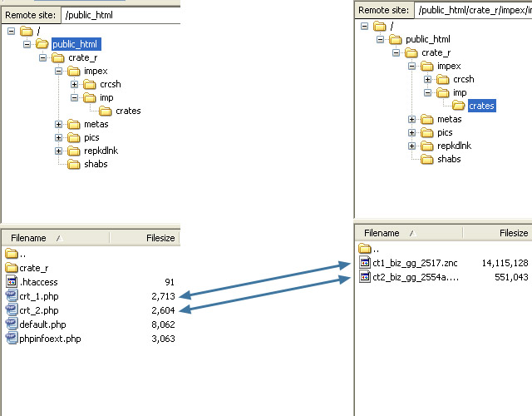Click the crt_1.php file icon

tap(12, 296)
